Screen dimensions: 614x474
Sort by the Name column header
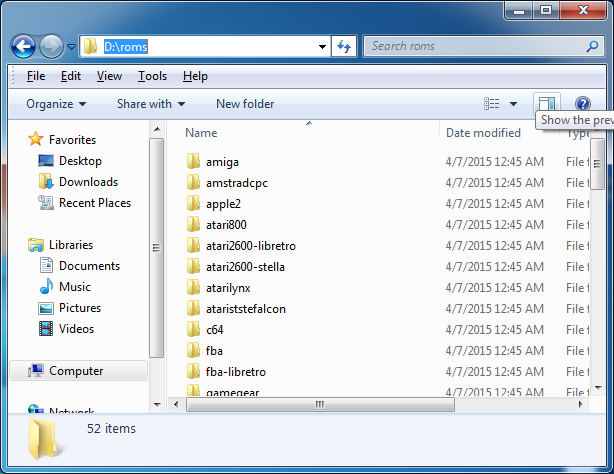click(x=201, y=133)
